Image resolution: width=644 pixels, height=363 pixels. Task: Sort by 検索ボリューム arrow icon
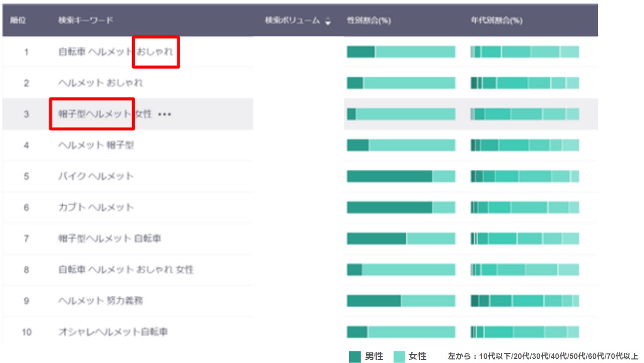[x=328, y=21]
